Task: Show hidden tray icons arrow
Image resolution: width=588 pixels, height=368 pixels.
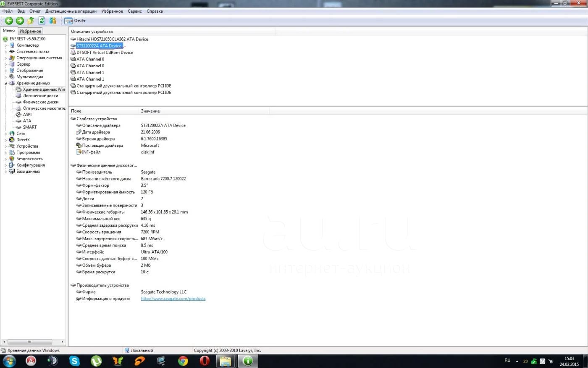Action: tap(517, 361)
